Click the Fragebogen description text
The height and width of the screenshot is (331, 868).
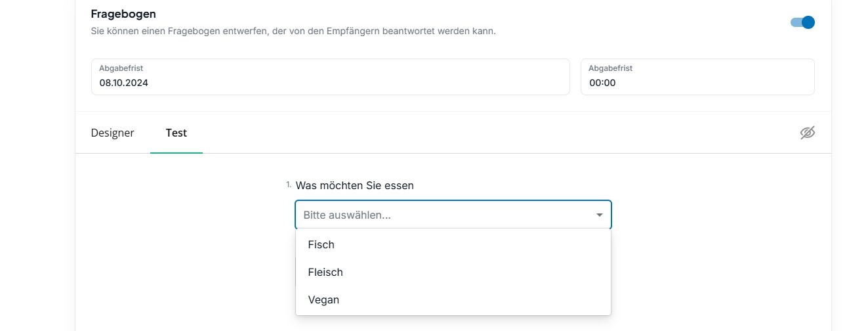pyautogui.click(x=293, y=31)
